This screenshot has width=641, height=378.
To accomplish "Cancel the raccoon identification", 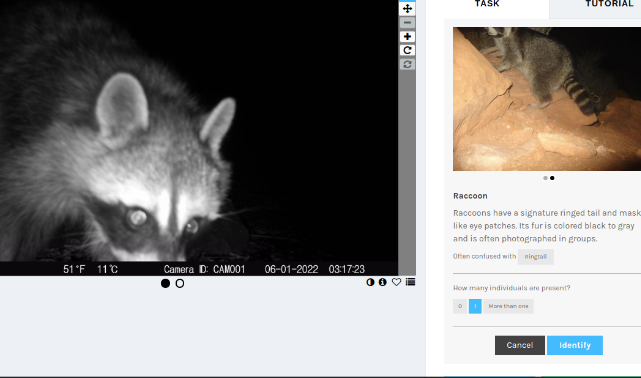I will point(520,345).
